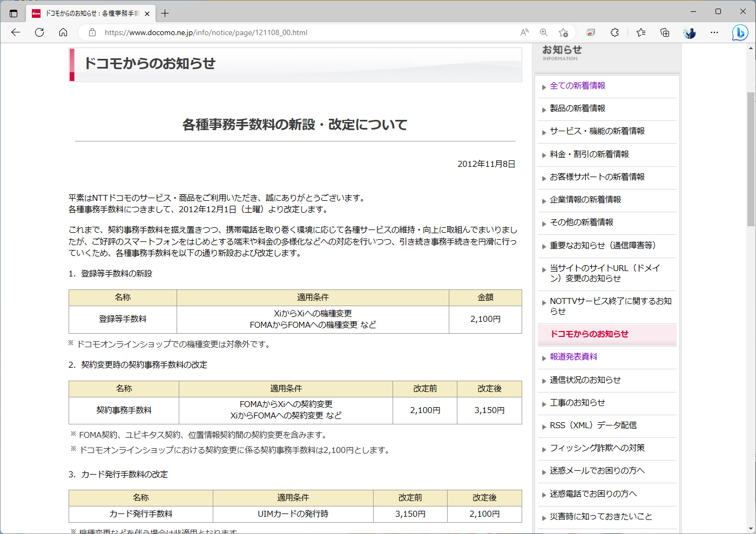Open Collections icon
This screenshot has width=756, height=534.
pyautogui.click(x=665, y=32)
